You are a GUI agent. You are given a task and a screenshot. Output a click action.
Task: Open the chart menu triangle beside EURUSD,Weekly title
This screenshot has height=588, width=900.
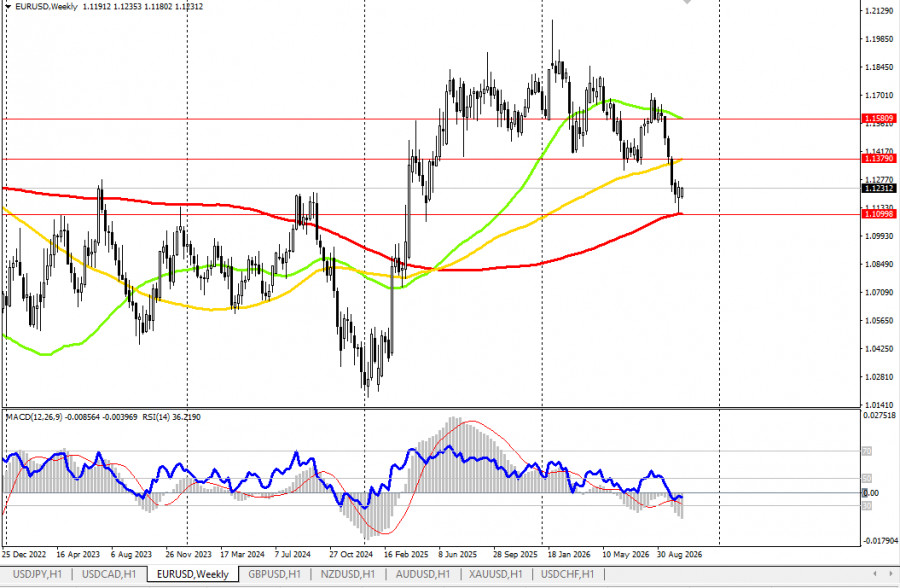pos(7,7)
